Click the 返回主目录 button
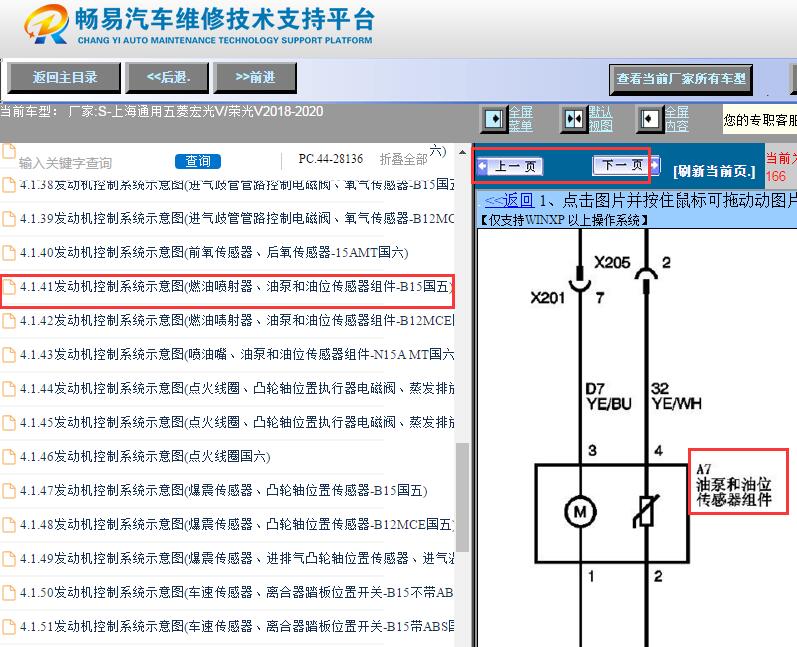The height and width of the screenshot is (647, 797). coord(64,78)
